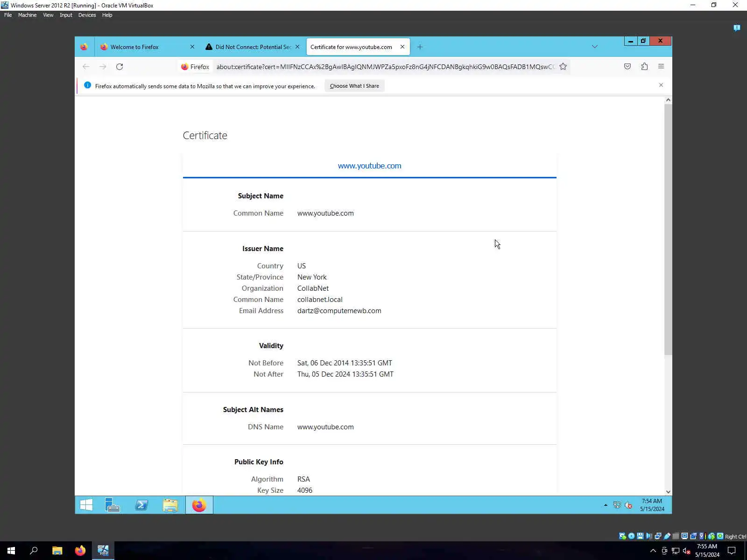The width and height of the screenshot is (747, 560).
Task: Click the guest tray network icon
Action: tap(617, 505)
